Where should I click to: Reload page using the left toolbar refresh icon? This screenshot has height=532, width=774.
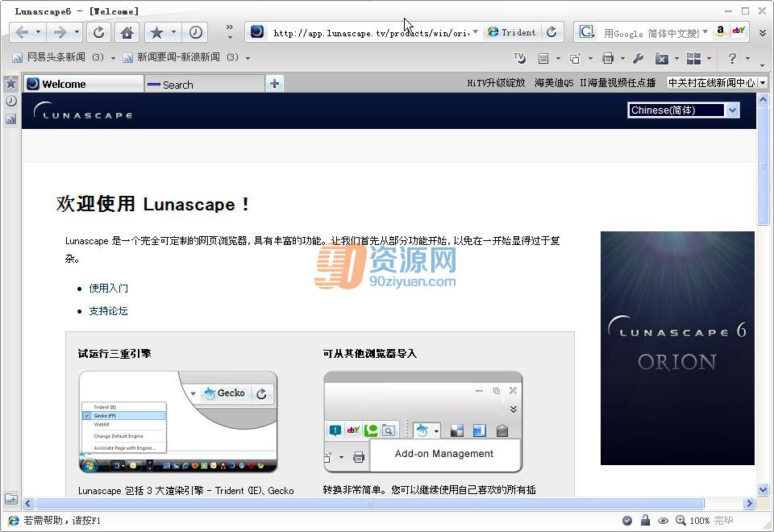pyautogui.click(x=98, y=32)
